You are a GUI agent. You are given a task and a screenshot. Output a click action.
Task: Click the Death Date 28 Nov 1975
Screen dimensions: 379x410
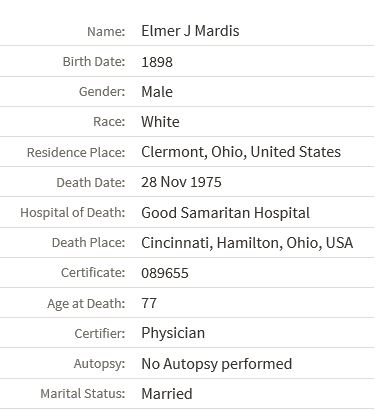coord(181,182)
